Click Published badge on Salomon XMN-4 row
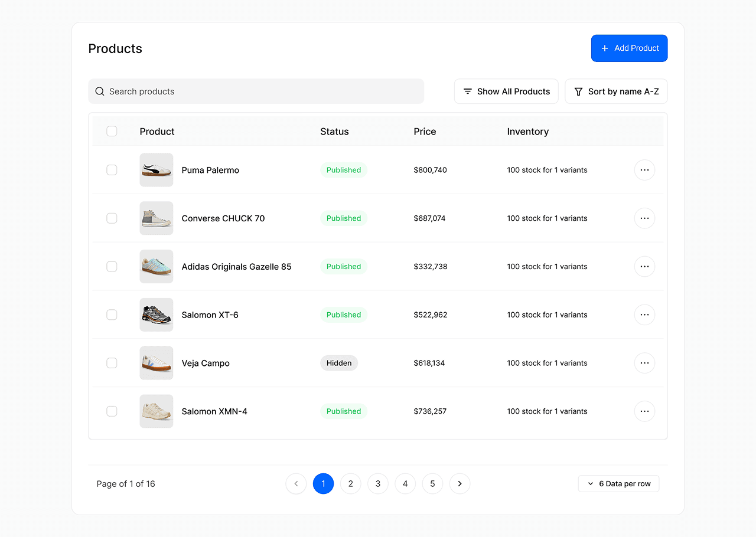Viewport: 756px width, 537px height. [344, 411]
